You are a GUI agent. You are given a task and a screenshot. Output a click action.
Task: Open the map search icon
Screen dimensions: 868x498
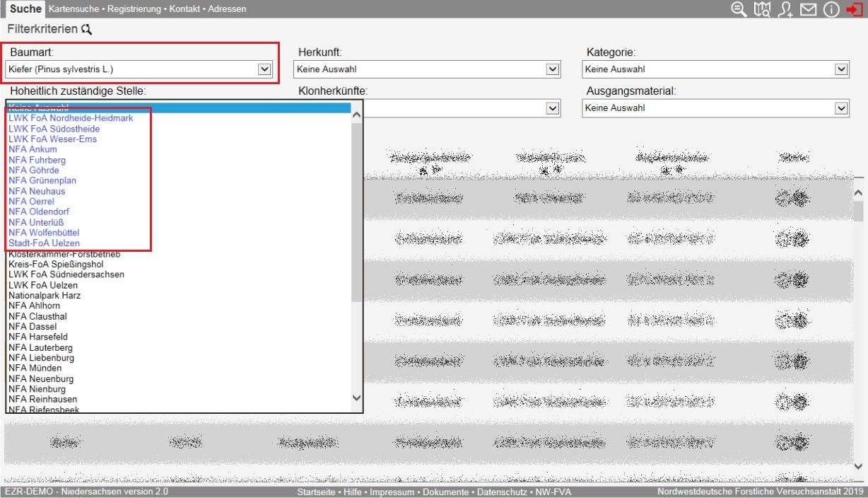coord(761,8)
